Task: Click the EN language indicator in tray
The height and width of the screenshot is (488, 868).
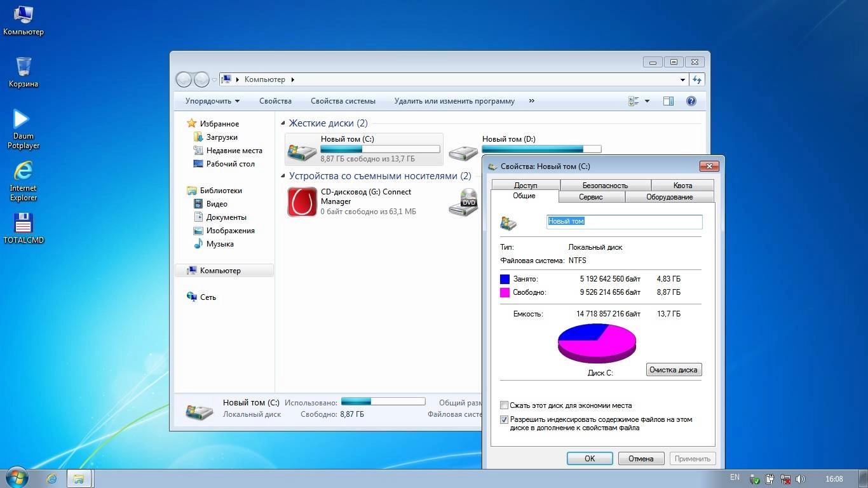Action: point(735,477)
